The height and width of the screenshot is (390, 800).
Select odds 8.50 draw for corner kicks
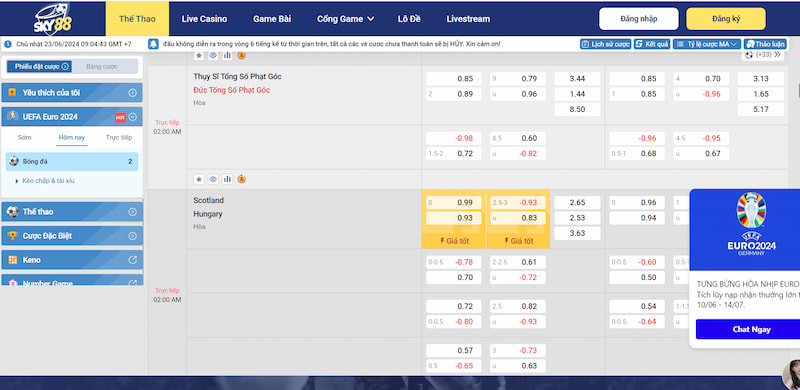click(577, 109)
